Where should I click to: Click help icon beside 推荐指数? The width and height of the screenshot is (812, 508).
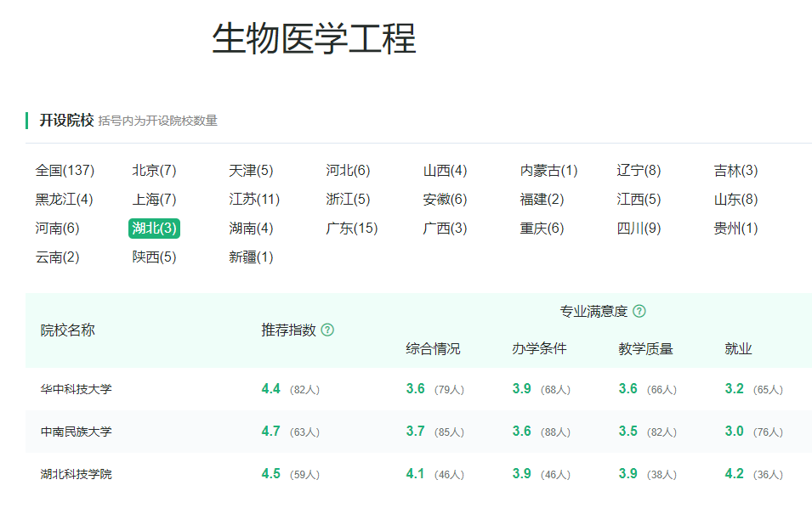coord(327,330)
